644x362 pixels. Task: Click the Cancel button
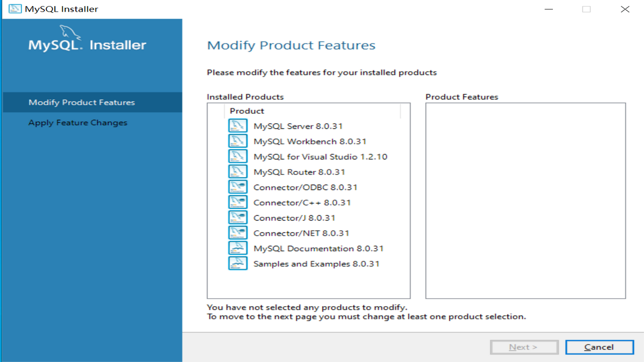(599, 347)
